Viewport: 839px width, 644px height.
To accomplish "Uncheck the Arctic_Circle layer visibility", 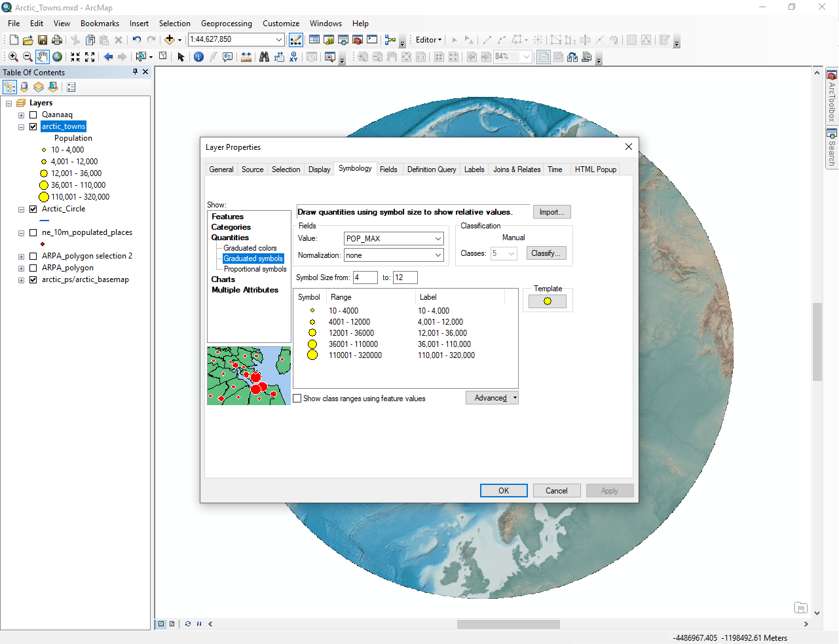I will (x=33, y=209).
